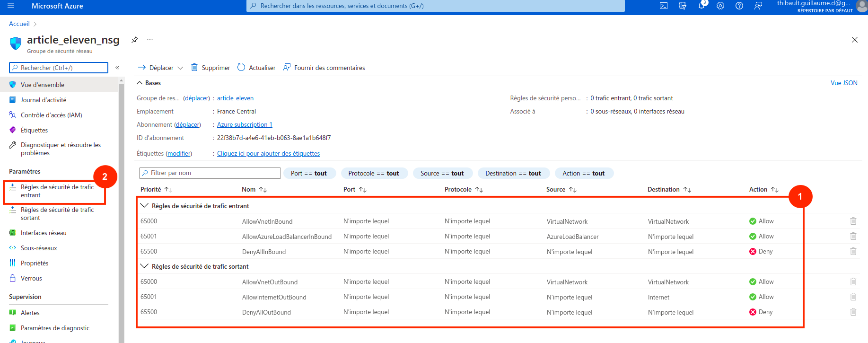Open the notifications bell
Screen dimensions: 868x343
click(701, 6)
